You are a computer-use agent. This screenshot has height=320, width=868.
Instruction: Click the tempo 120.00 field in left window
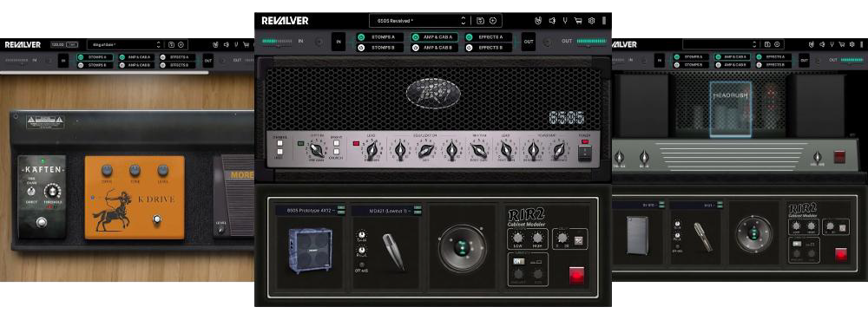click(58, 45)
